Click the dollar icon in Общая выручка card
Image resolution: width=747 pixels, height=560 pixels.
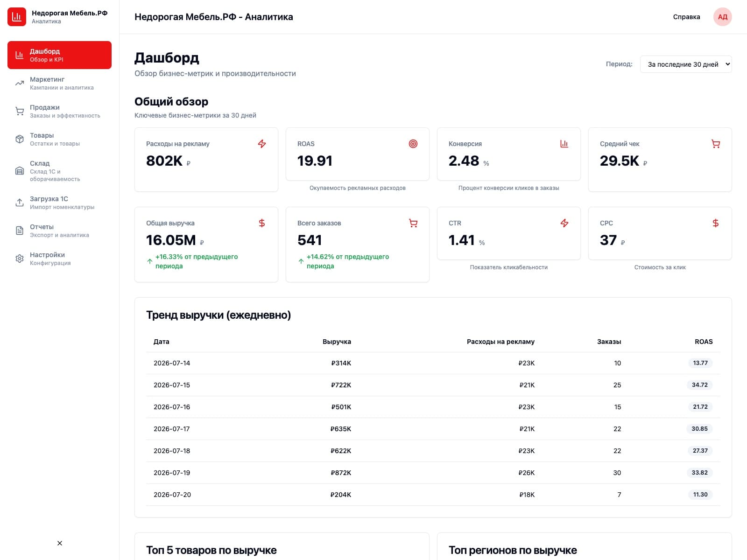(262, 223)
